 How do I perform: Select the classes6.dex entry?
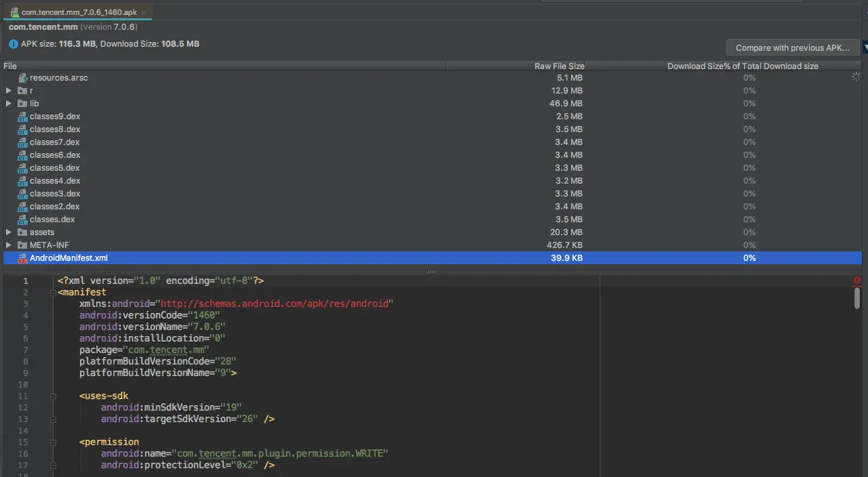click(x=55, y=155)
